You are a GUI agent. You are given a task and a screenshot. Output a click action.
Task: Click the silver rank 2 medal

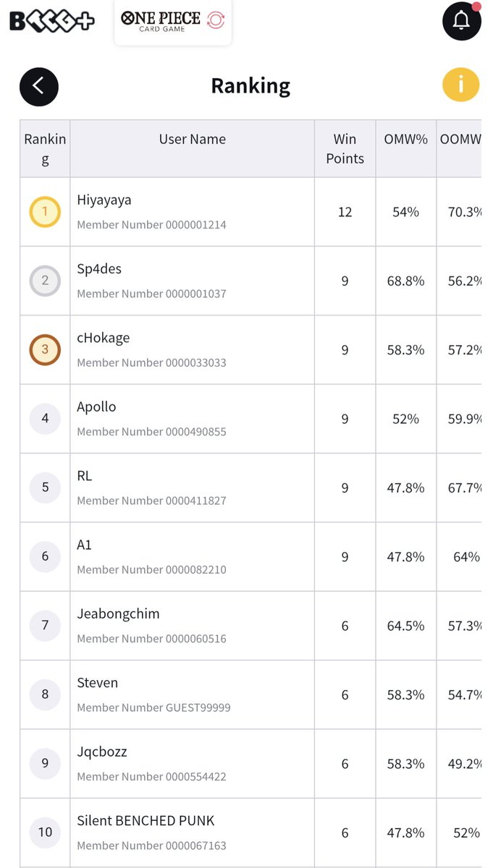(x=45, y=281)
